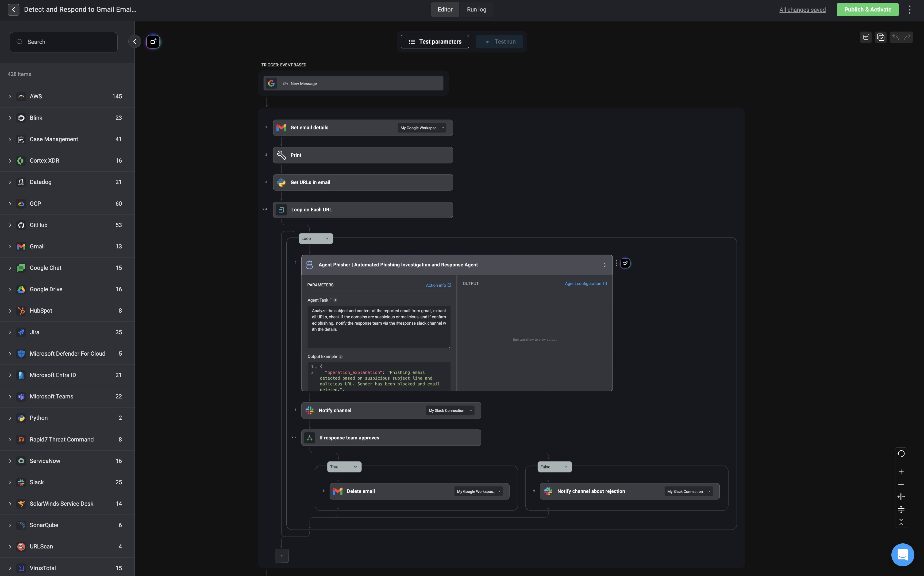The height and width of the screenshot is (576, 924).
Task: Open the support chat bubble
Action: [903, 555]
